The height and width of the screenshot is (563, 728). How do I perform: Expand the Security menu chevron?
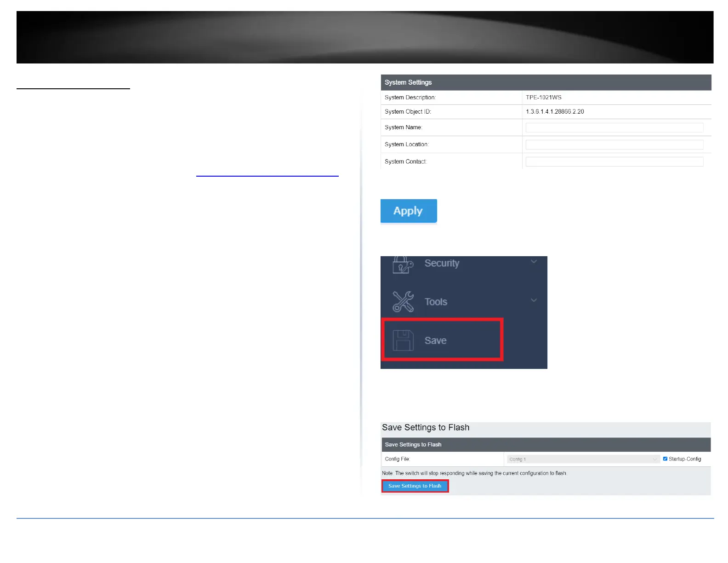[534, 261]
